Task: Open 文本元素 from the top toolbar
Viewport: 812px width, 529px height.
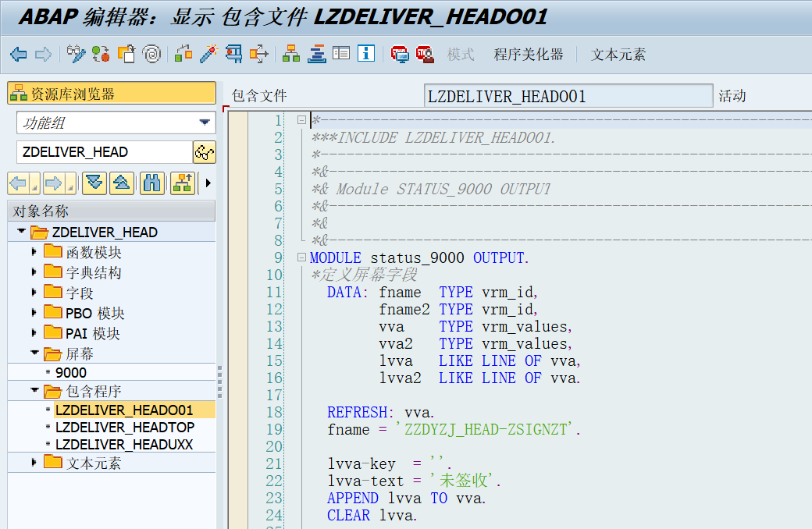Action: pos(618,55)
